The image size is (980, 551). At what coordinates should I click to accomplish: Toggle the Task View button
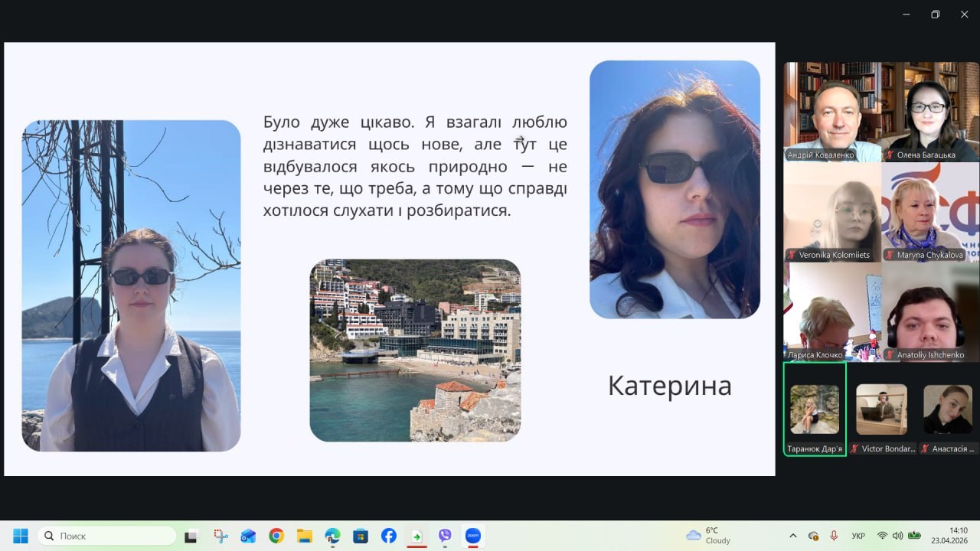191,536
